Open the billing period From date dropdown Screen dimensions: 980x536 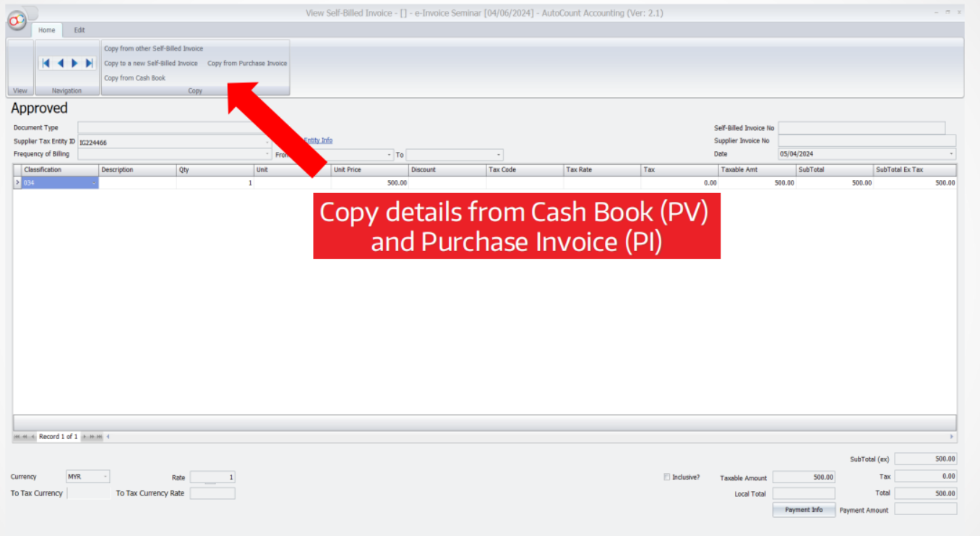click(x=390, y=155)
